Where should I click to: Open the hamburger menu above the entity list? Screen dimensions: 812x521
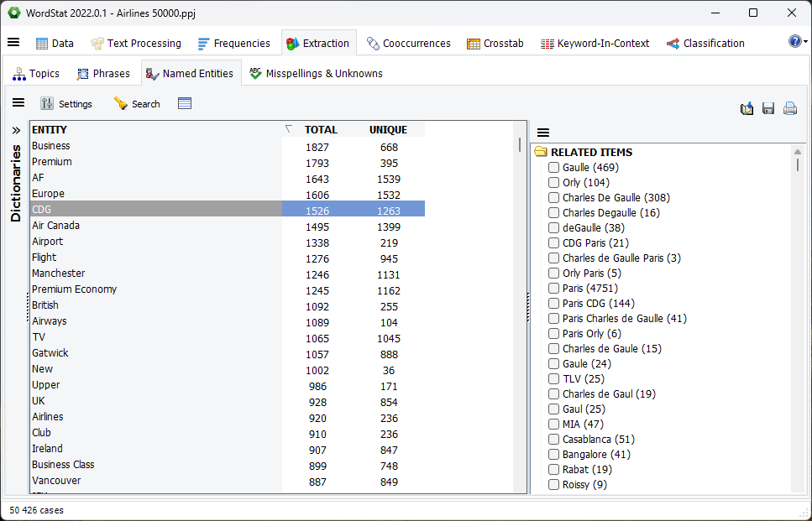click(18, 103)
